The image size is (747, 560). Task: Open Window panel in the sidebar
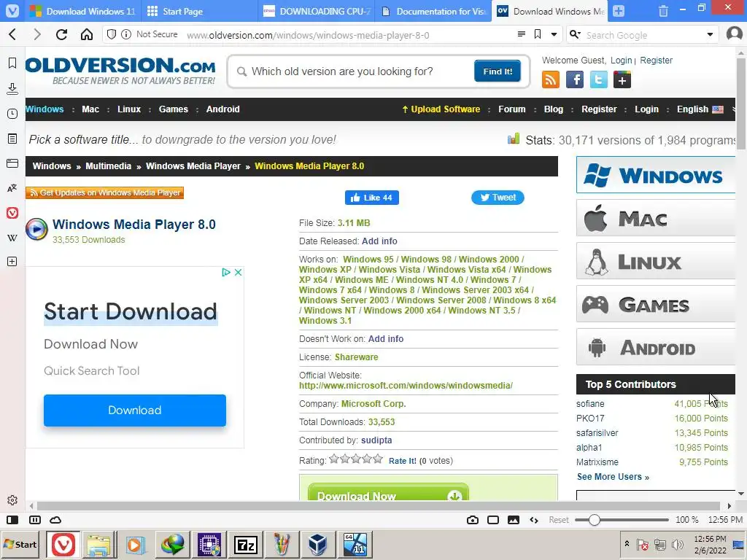pyautogui.click(x=12, y=163)
